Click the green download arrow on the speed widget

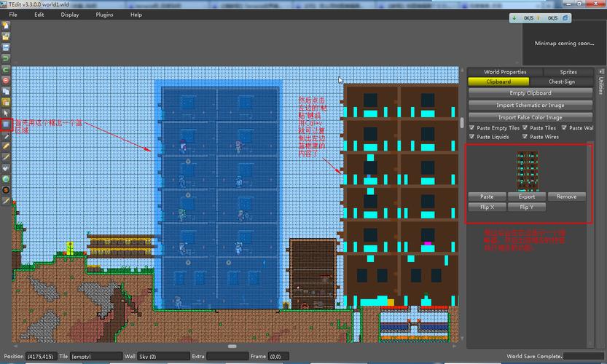pos(514,17)
